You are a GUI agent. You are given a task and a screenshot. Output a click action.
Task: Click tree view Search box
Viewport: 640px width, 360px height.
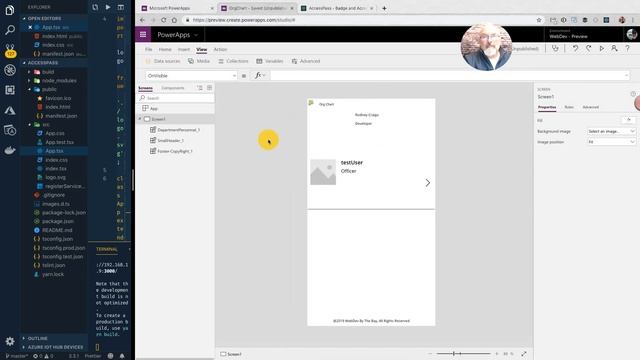[176, 98]
